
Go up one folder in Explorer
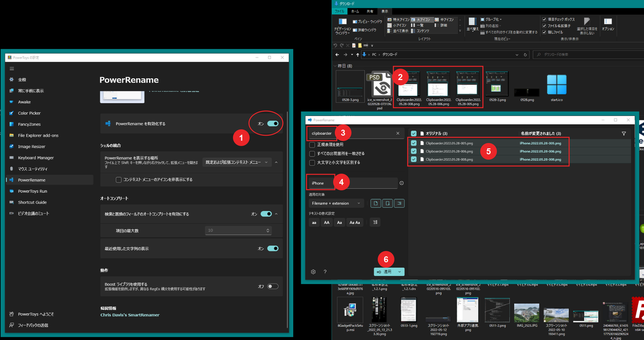[x=358, y=54]
